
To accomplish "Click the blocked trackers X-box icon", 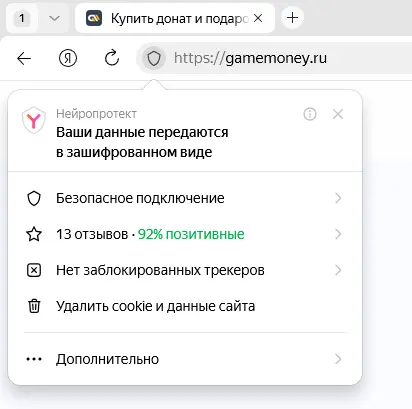I will point(34,270).
